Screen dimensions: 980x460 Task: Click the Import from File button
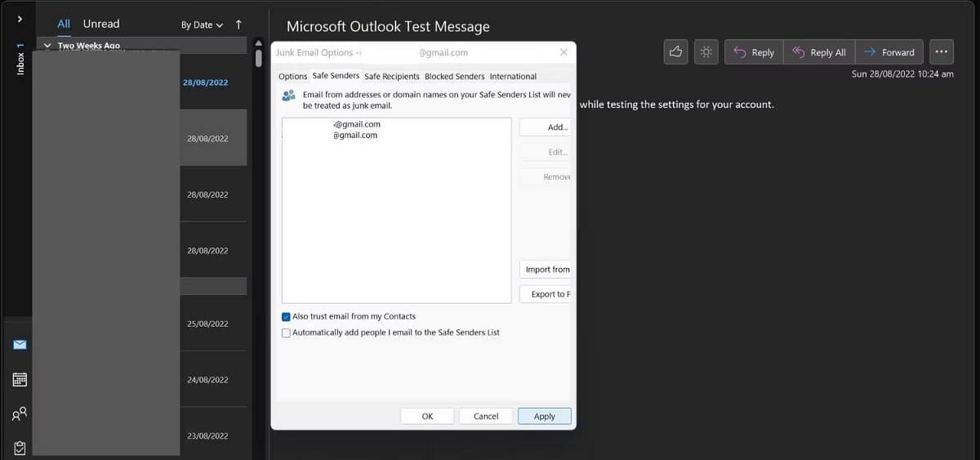click(546, 270)
